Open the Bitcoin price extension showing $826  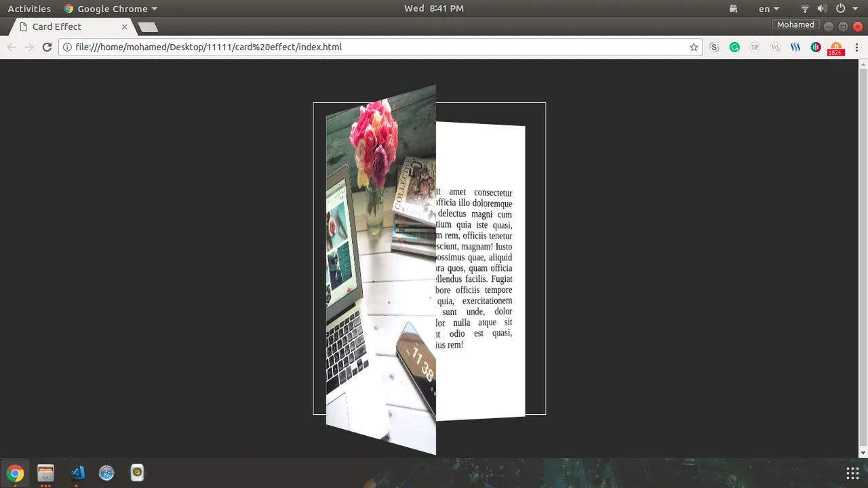(x=835, y=49)
